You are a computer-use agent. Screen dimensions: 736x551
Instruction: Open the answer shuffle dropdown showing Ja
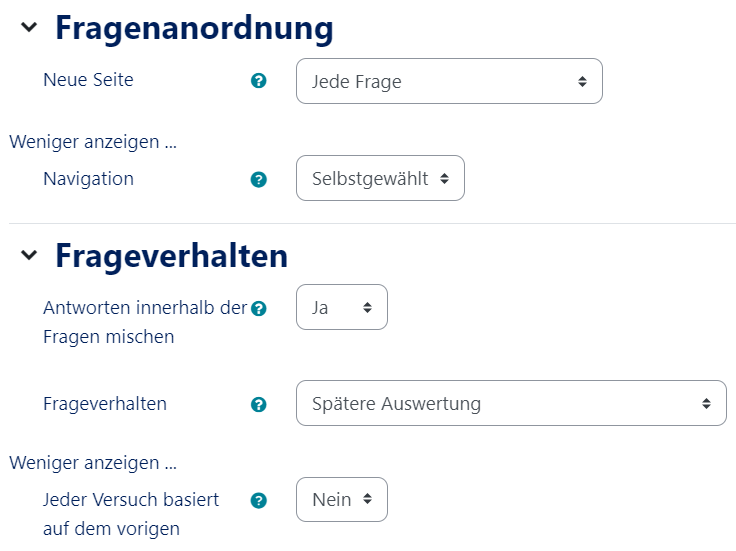341,308
